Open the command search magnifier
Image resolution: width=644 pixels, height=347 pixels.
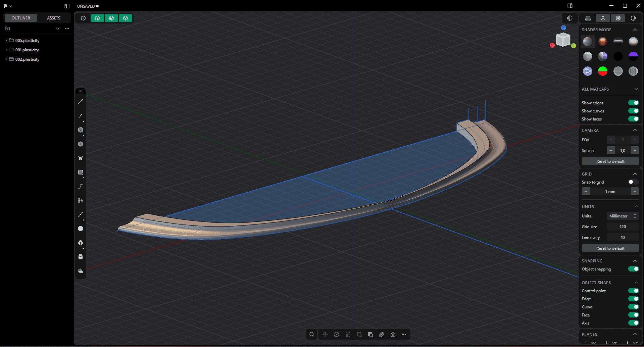[312, 334]
